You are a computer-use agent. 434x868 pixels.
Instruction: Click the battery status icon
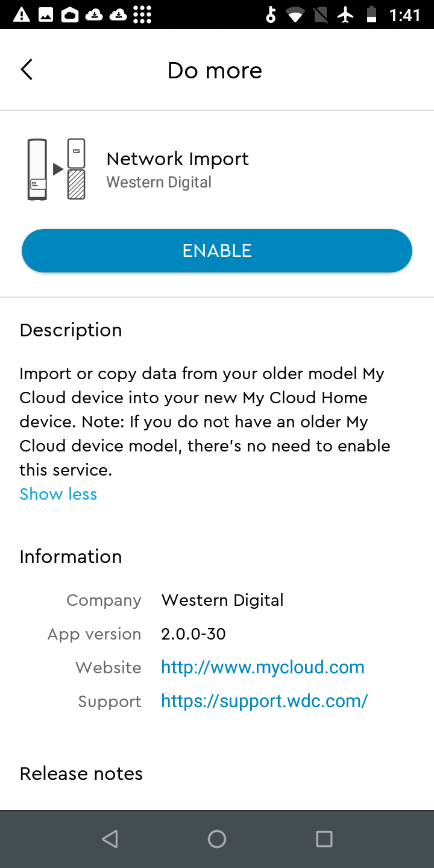coord(370,13)
